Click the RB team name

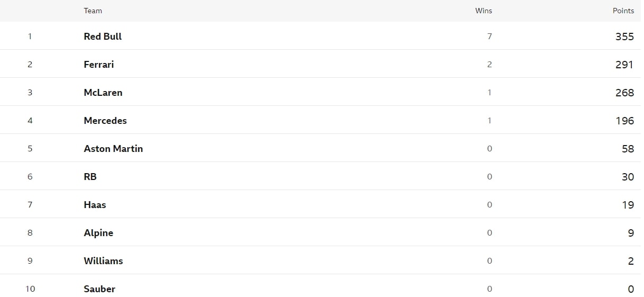tap(90, 177)
